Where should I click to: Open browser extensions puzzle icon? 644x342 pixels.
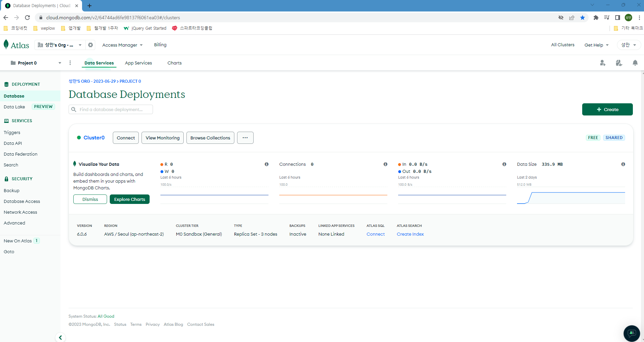[x=596, y=18]
